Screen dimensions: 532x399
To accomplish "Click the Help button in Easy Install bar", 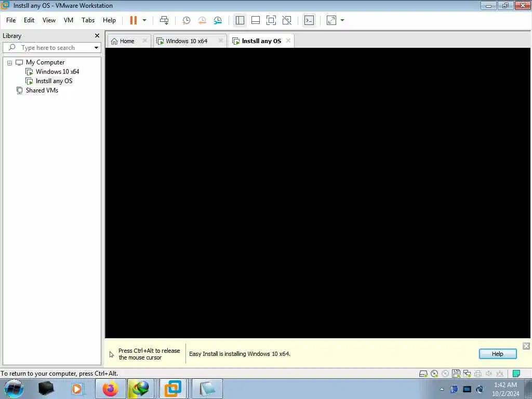I will (x=497, y=354).
